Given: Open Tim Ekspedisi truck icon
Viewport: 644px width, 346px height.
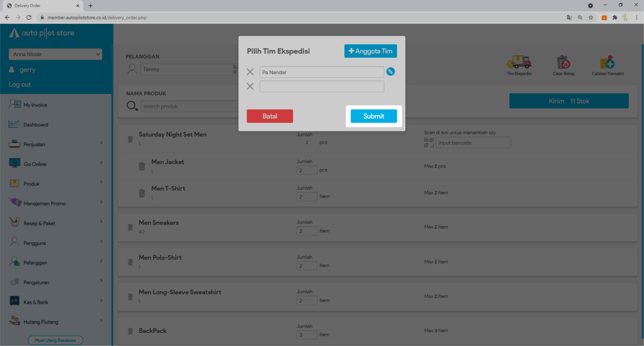Looking at the screenshot, I should coord(519,62).
